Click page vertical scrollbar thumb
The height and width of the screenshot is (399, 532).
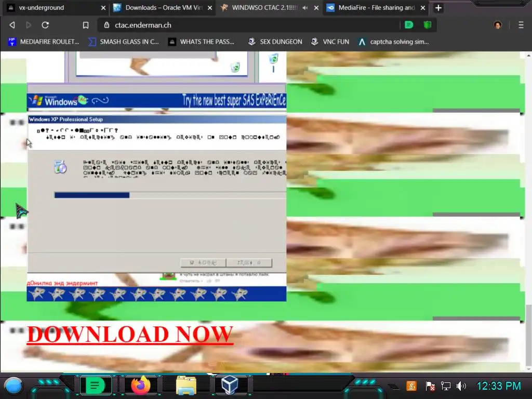[x=528, y=334]
